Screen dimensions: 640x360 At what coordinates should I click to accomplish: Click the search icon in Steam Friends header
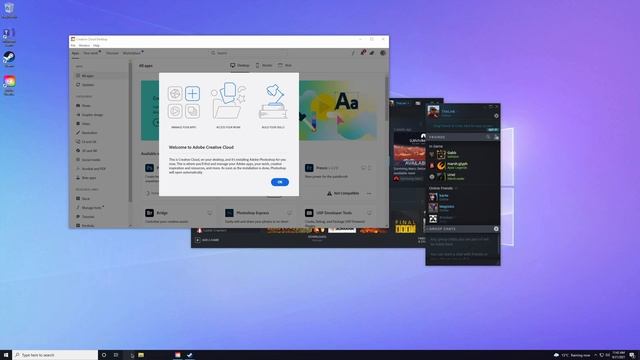pos(488,137)
